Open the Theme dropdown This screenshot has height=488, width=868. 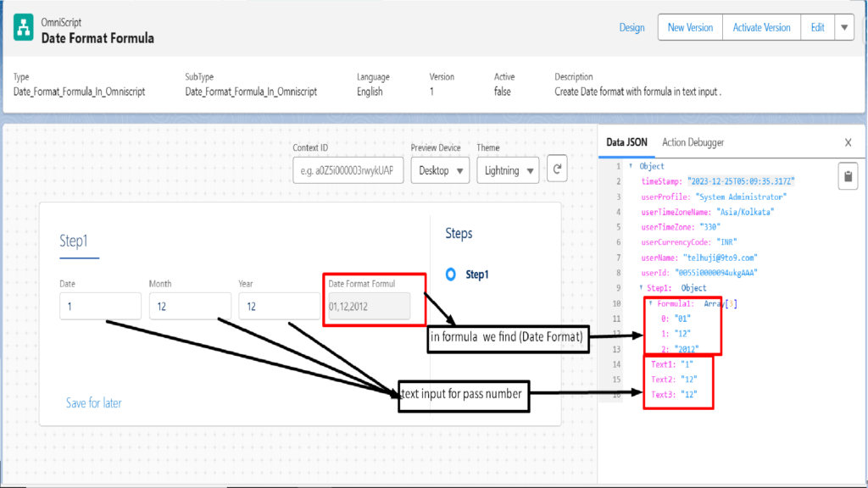[509, 170]
